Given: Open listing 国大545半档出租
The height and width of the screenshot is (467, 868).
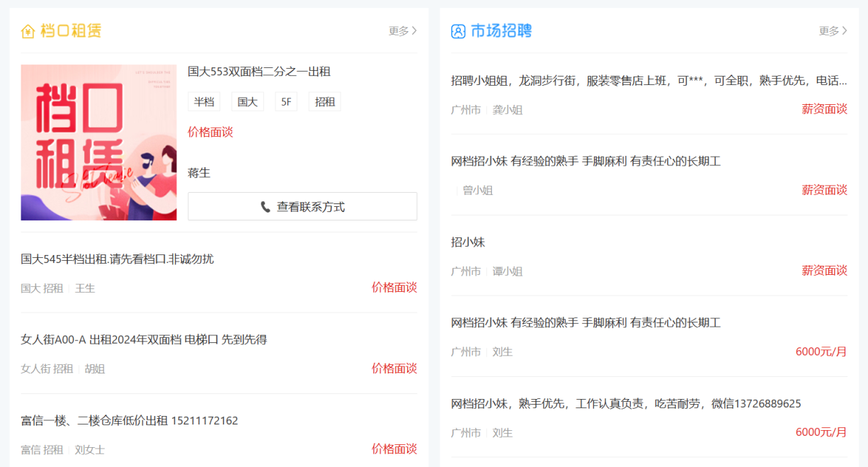Looking at the screenshot, I should coord(117,259).
